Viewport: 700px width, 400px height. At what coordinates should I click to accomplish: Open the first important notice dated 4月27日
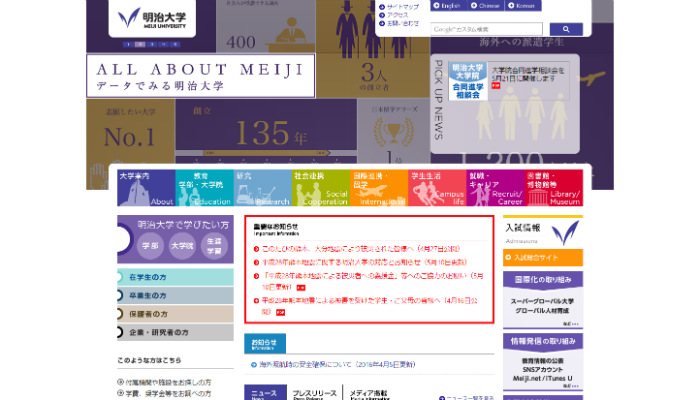pyautogui.click(x=361, y=249)
